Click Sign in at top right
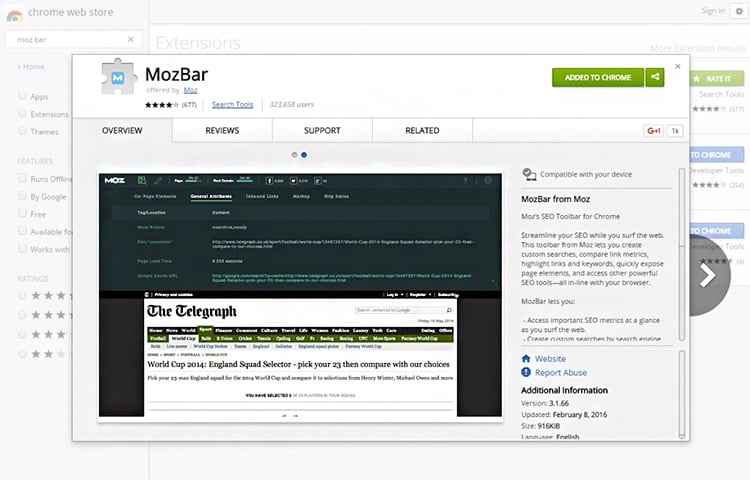This screenshot has height=480, width=750. (713, 11)
